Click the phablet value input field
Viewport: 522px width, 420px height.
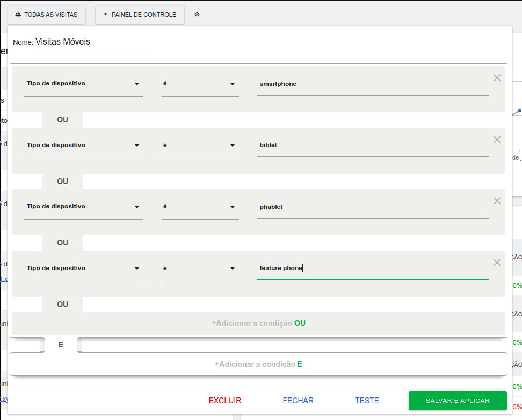pos(373,207)
